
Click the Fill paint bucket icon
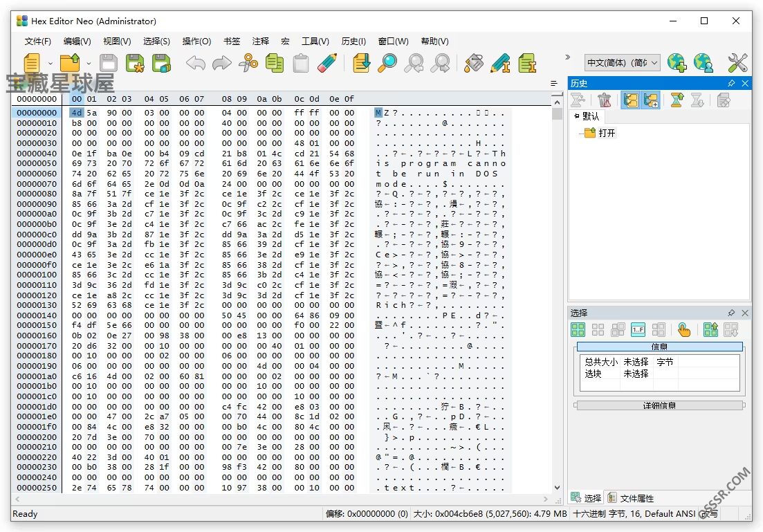coord(474,63)
